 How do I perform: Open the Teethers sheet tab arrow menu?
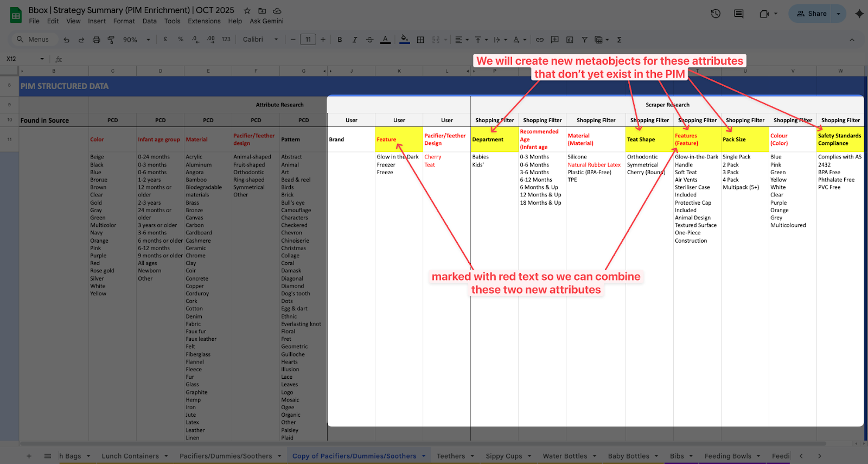pos(473,456)
